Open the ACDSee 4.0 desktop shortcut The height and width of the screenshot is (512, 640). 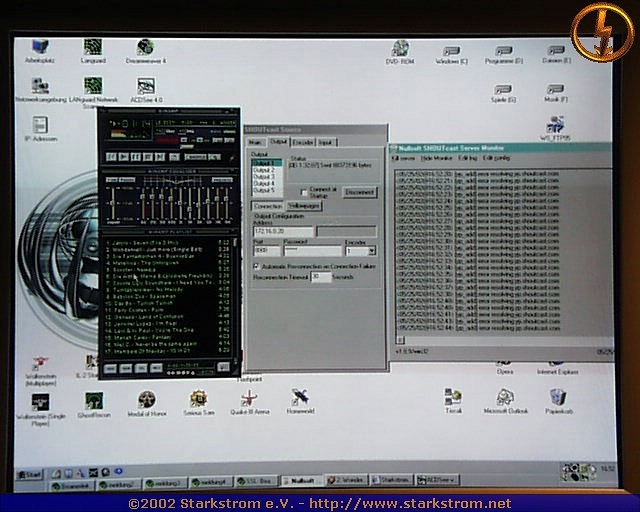point(146,86)
